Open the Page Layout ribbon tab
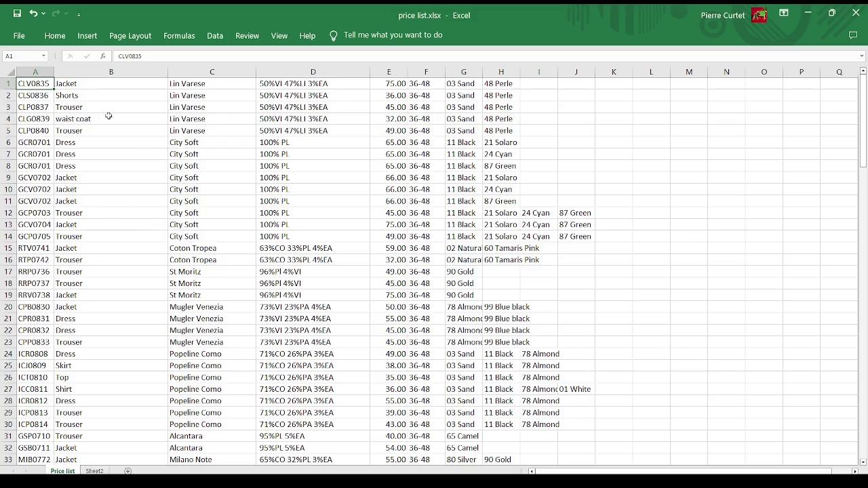Image resolution: width=868 pixels, height=488 pixels. [x=130, y=35]
